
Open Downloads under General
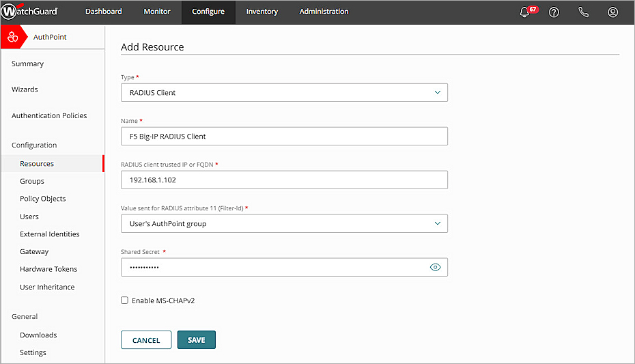pos(38,335)
